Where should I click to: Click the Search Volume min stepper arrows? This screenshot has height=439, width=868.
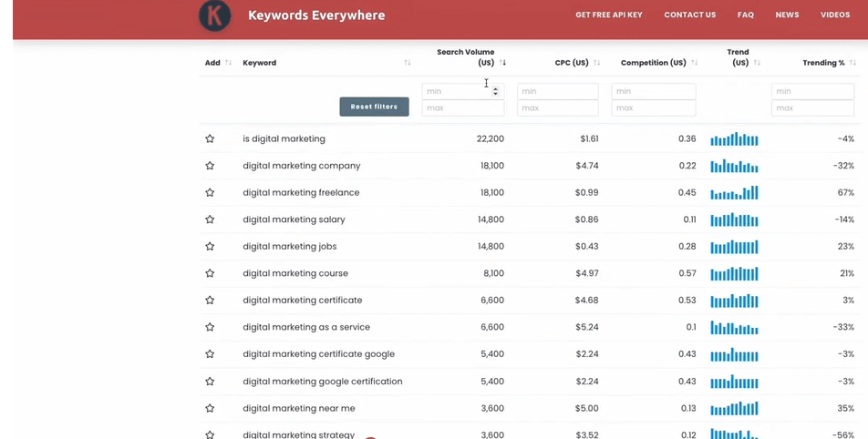(x=495, y=91)
